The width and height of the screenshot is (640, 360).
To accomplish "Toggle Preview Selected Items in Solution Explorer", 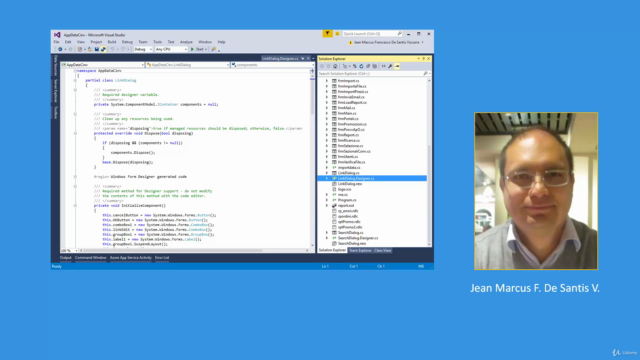I will [397, 66].
